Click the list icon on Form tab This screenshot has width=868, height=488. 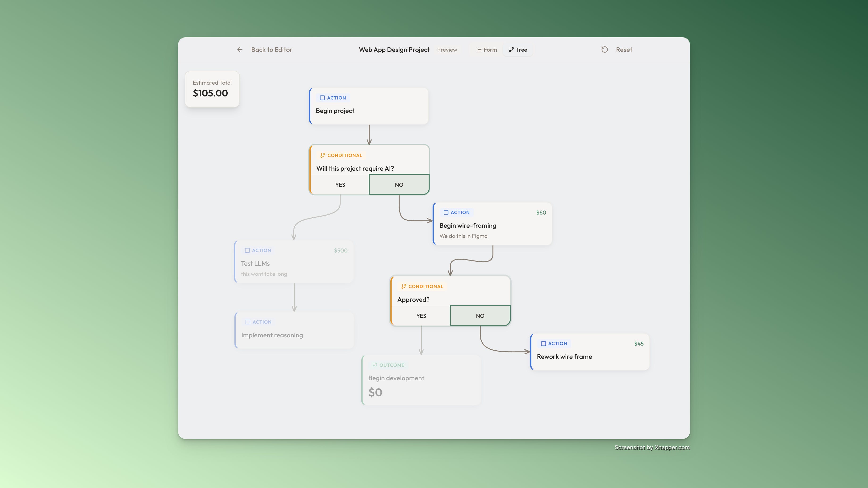click(x=479, y=50)
